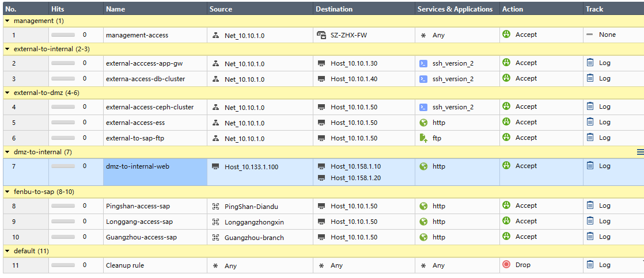Click Log icon in Cleanup rule row
Image resolution: width=644 pixels, height=278 pixels.
(590, 265)
